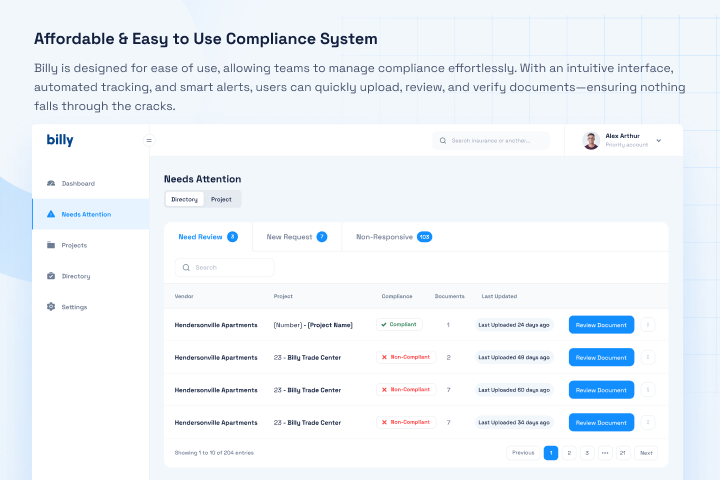
Task: Click Alex Arthur's profile avatar
Action: click(591, 141)
